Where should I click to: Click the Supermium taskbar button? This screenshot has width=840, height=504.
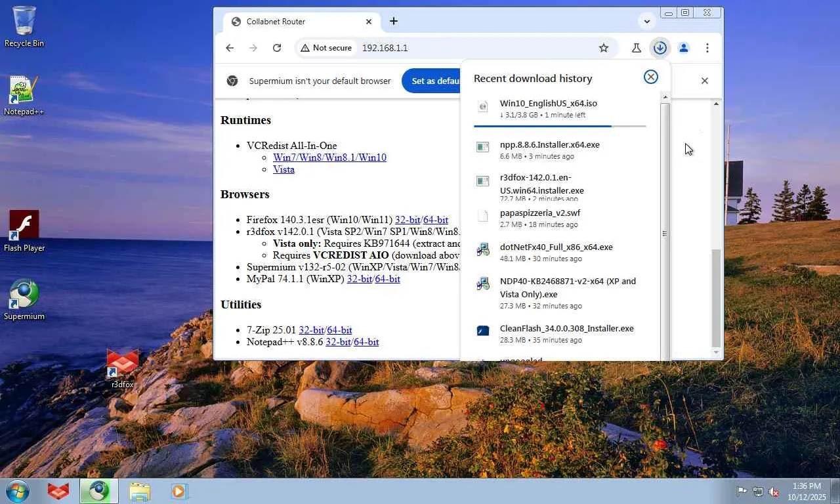(99, 491)
